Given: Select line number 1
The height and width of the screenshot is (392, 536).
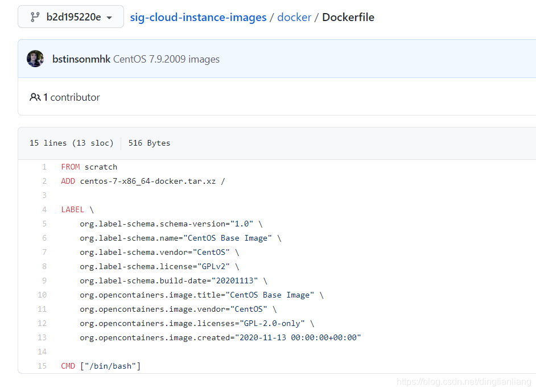Looking at the screenshot, I should coord(44,167).
